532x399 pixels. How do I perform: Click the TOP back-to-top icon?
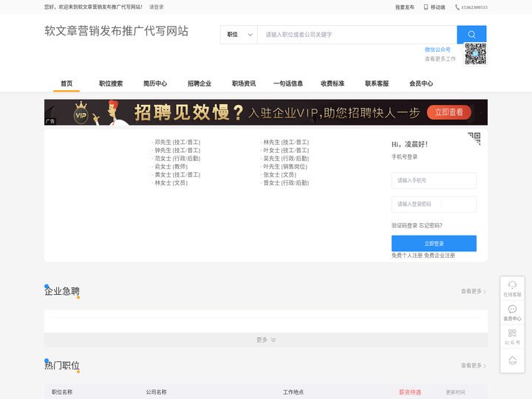pyautogui.click(x=512, y=361)
